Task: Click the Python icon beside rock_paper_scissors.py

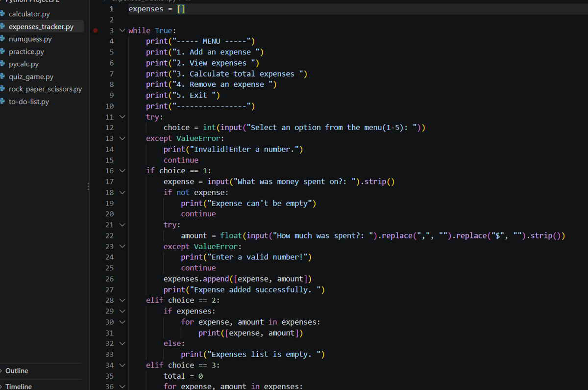Action: pyautogui.click(x=3, y=89)
